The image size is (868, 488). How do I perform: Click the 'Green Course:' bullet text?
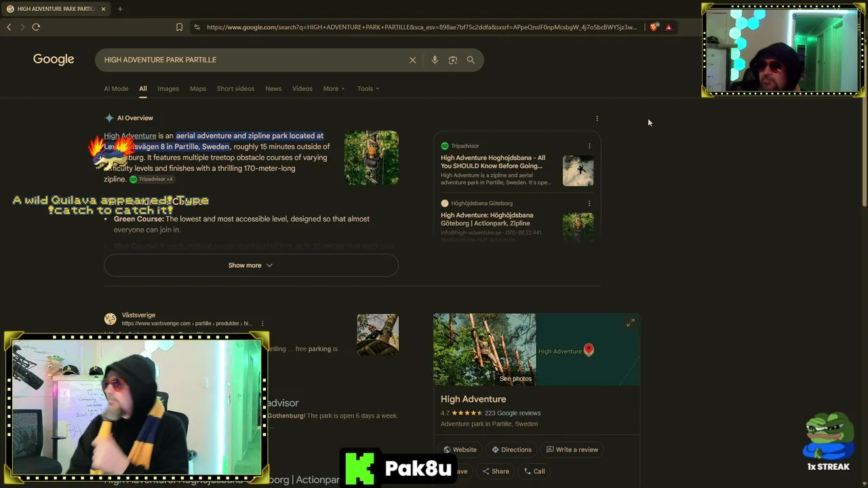138,219
